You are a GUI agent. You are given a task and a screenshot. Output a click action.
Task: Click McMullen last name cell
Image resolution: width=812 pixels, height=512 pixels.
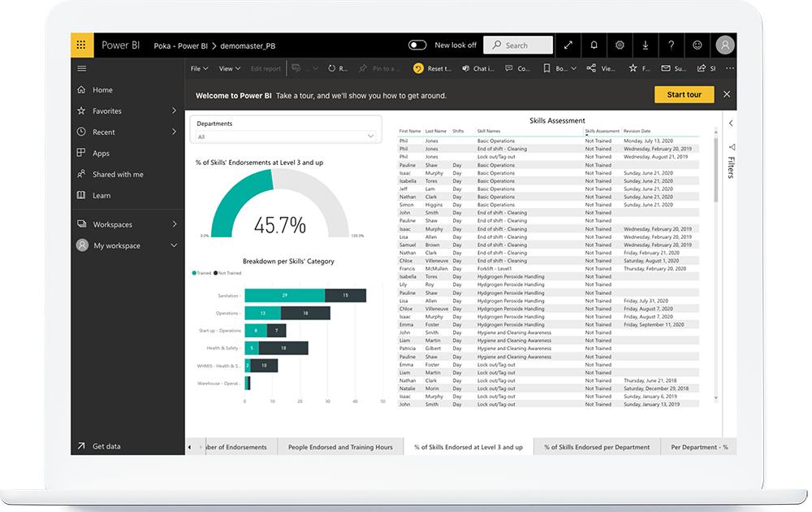tap(437, 268)
